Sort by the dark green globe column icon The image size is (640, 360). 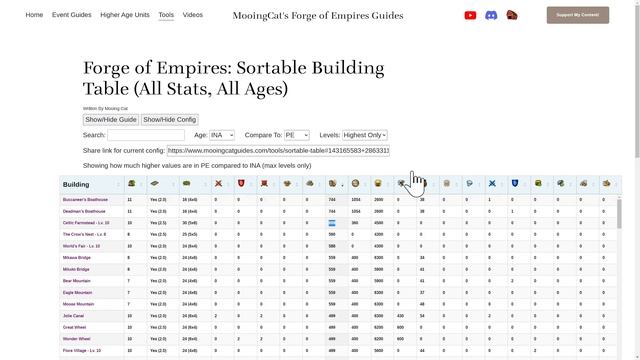tap(561, 184)
